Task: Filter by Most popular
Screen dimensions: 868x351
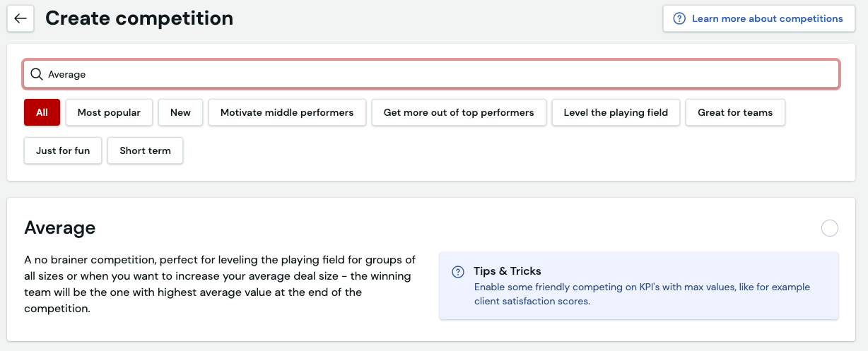Action: [109, 112]
